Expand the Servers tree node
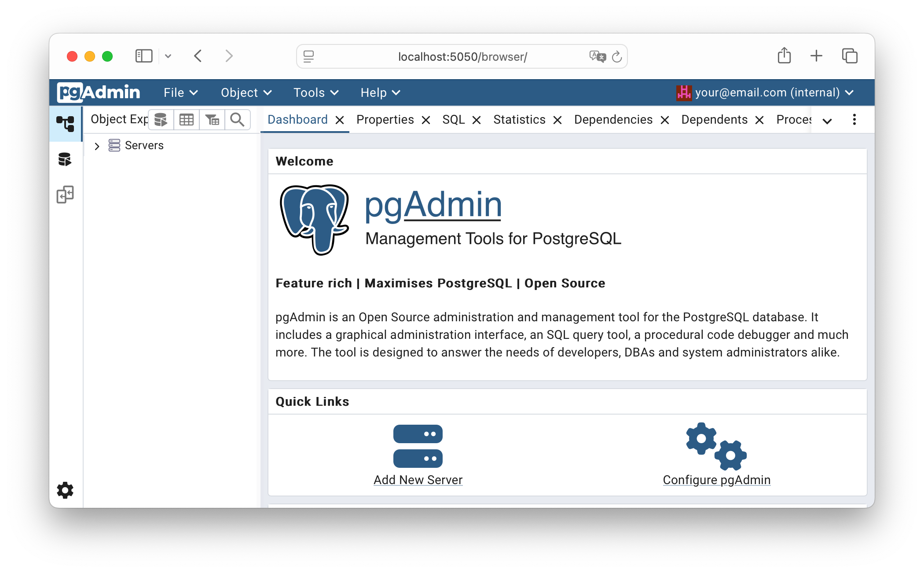 coord(97,146)
